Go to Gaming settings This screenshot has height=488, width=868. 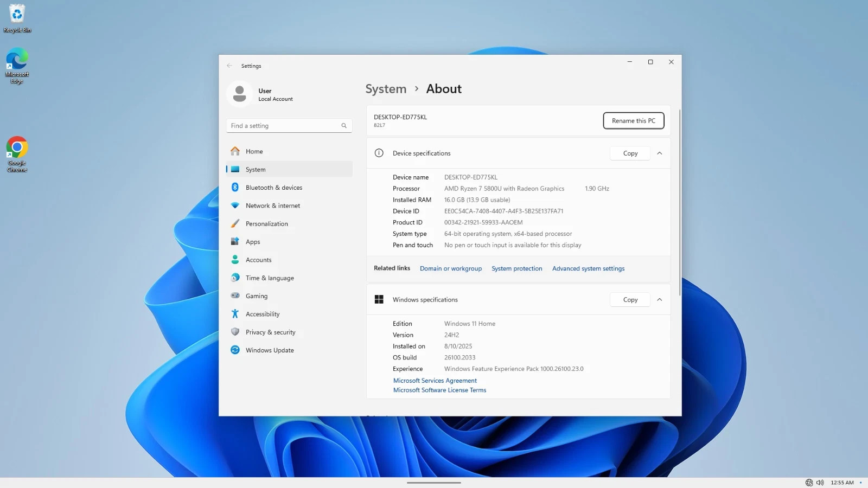click(x=289, y=296)
